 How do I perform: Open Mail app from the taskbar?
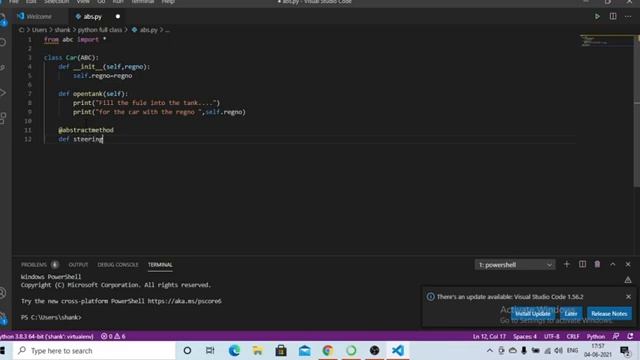tap(304, 351)
